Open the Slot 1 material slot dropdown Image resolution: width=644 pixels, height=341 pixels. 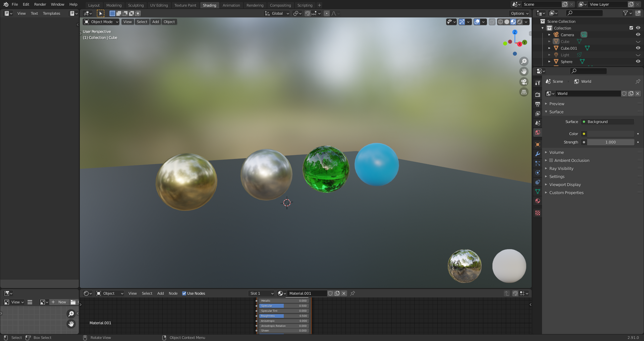tap(262, 293)
